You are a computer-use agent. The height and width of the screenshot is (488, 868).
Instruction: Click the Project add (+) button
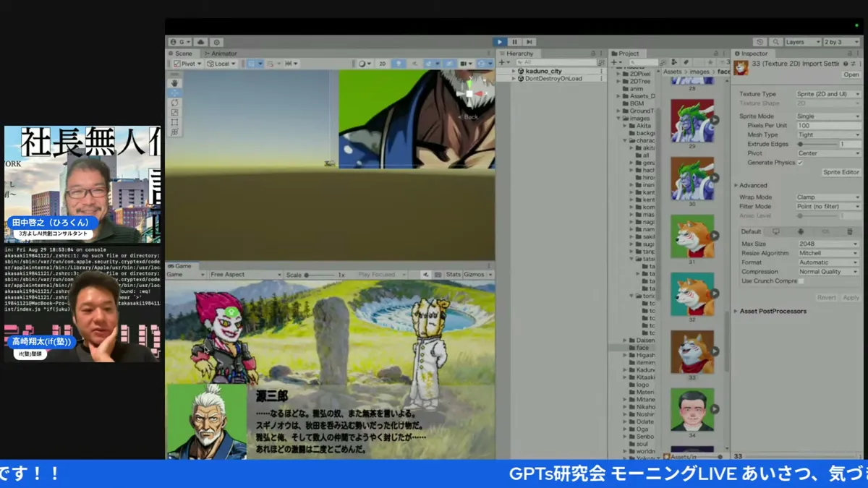616,63
